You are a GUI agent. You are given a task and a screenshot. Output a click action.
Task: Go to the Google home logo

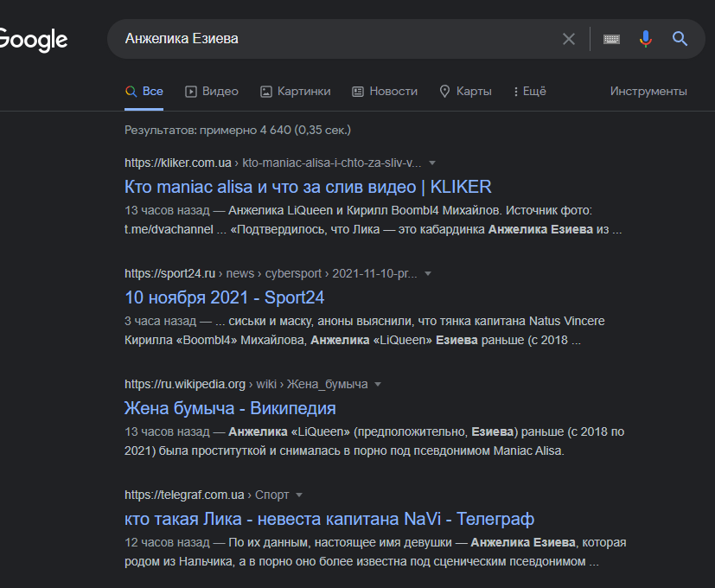(x=33, y=40)
